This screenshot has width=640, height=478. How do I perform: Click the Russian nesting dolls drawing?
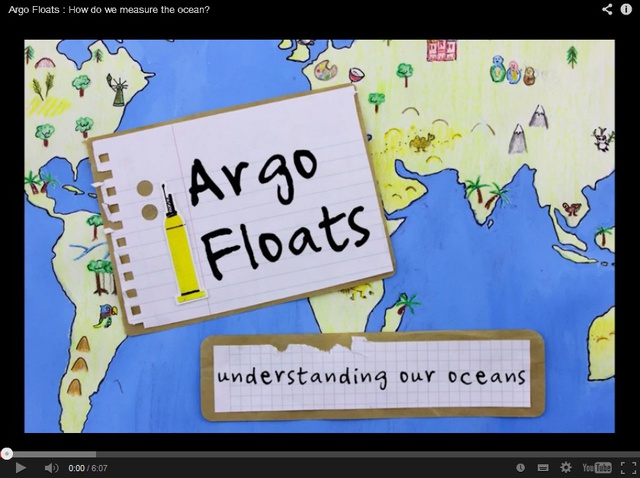point(513,71)
